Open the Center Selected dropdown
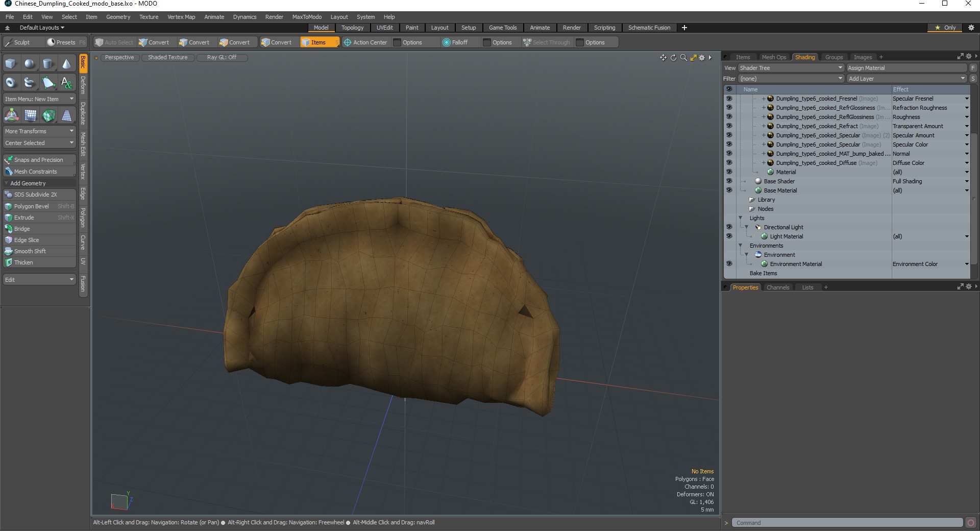The height and width of the screenshot is (531, 980). point(39,143)
